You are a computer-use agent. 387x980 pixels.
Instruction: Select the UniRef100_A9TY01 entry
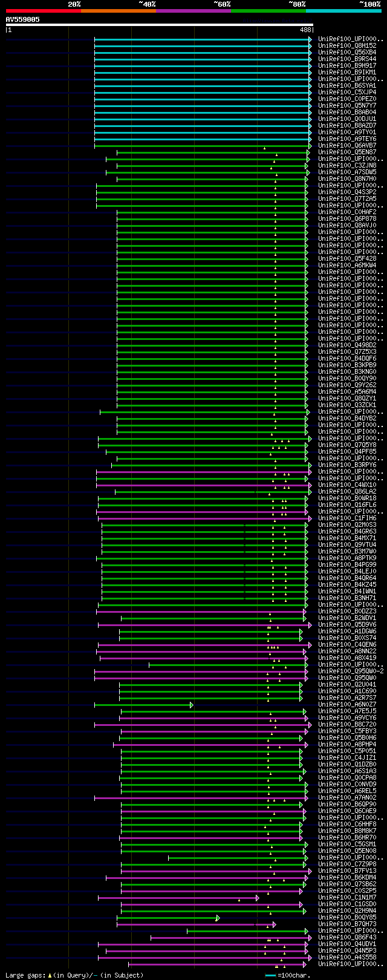coord(347,132)
